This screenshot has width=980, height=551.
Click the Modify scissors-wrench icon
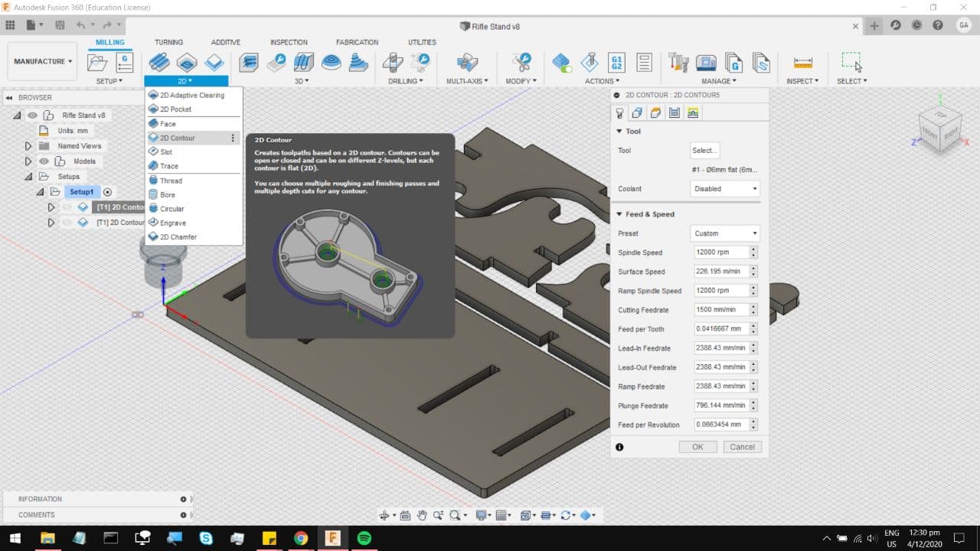tap(522, 62)
